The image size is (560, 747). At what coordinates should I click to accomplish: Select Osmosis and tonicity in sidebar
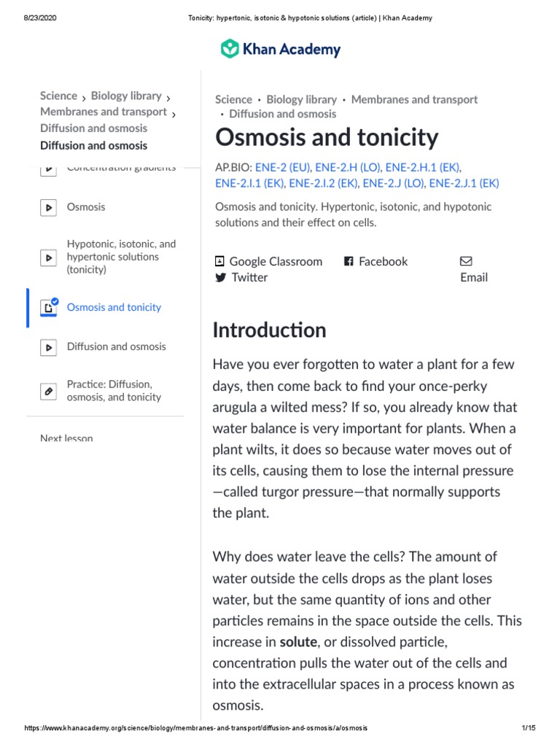tap(114, 307)
